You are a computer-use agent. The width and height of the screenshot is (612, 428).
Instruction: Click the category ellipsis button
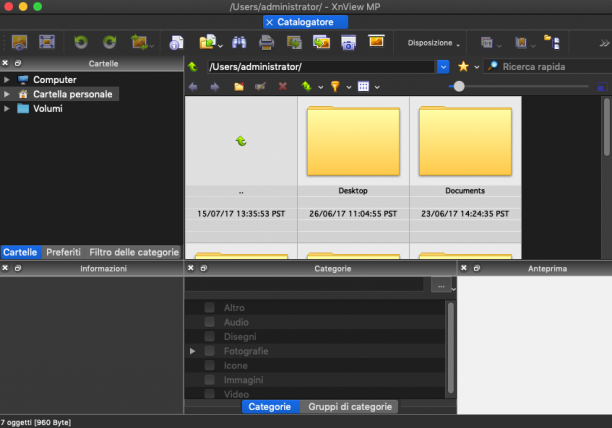tap(441, 286)
